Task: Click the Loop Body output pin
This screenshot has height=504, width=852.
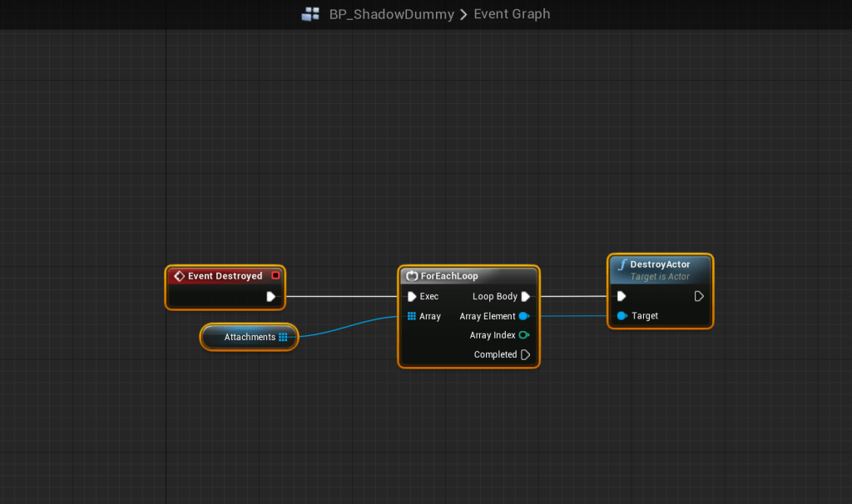Action: tap(525, 296)
